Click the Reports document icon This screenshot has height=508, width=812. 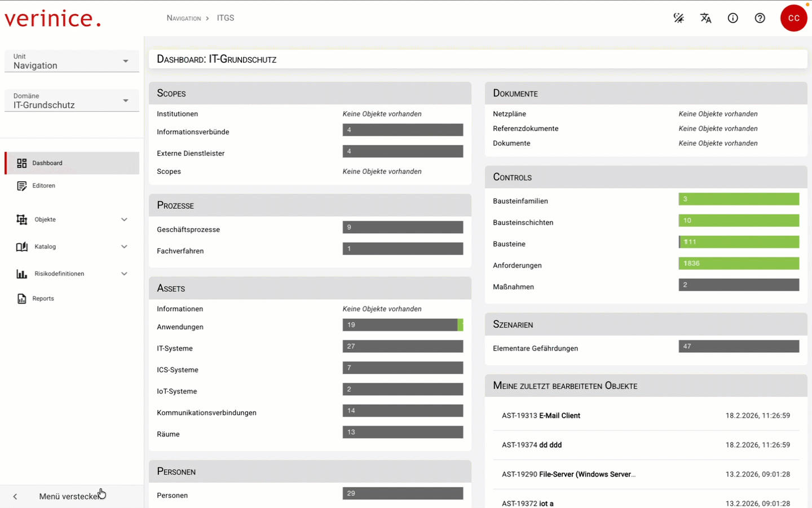[x=22, y=299]
